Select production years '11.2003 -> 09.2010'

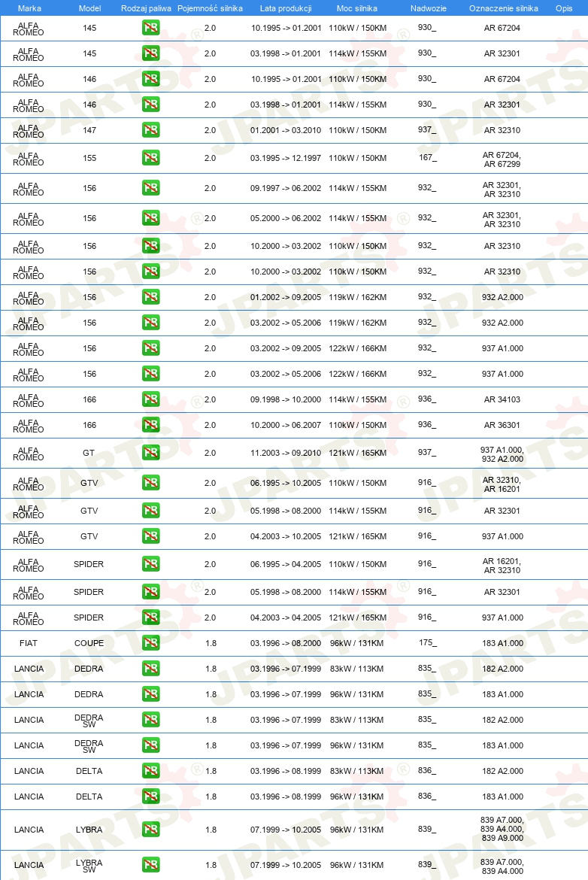click(286, 453)
